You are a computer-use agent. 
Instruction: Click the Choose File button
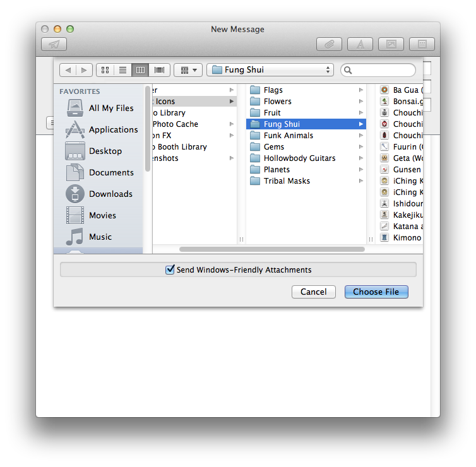(376, 292)
